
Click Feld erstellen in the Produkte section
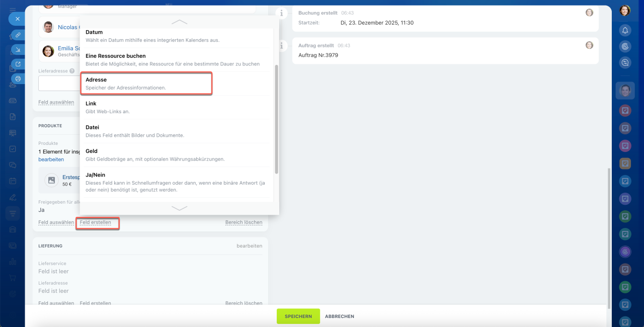[x=96, y=222]
